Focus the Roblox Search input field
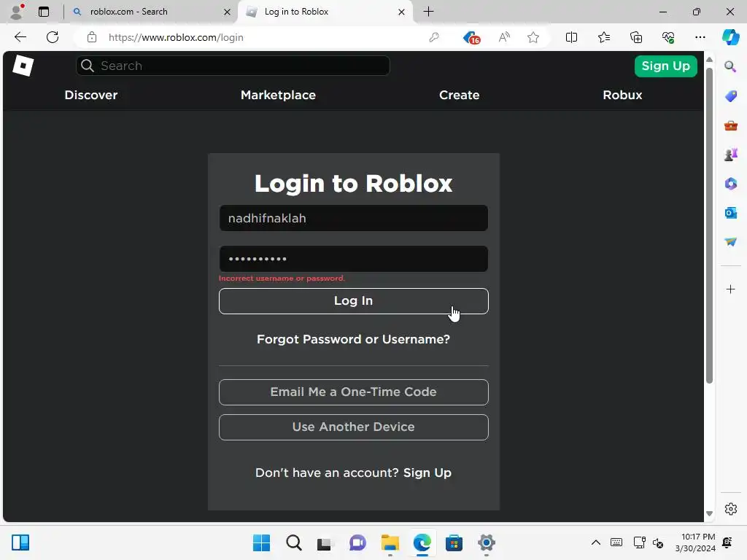Screen dimensions: 747x560 [x=233, y=66]
